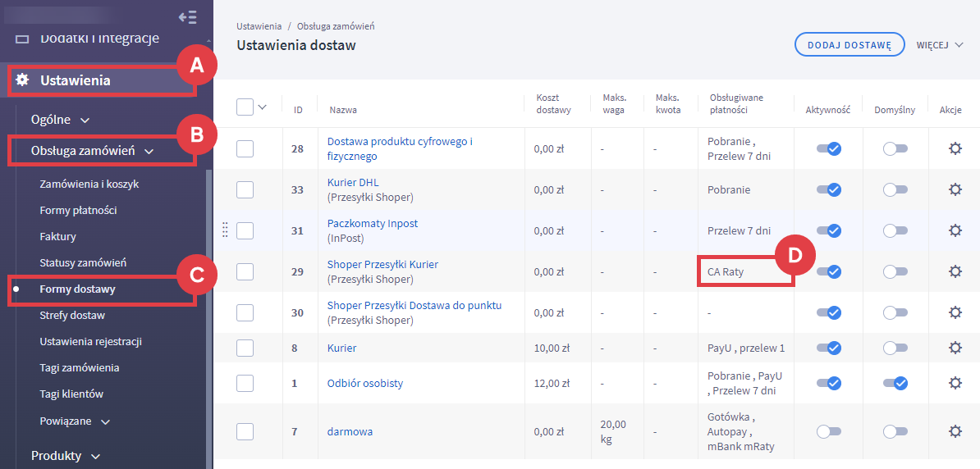Open Formy płatności in the sidebar
This screenshot has width=980, height=469.
coord(78,211)
